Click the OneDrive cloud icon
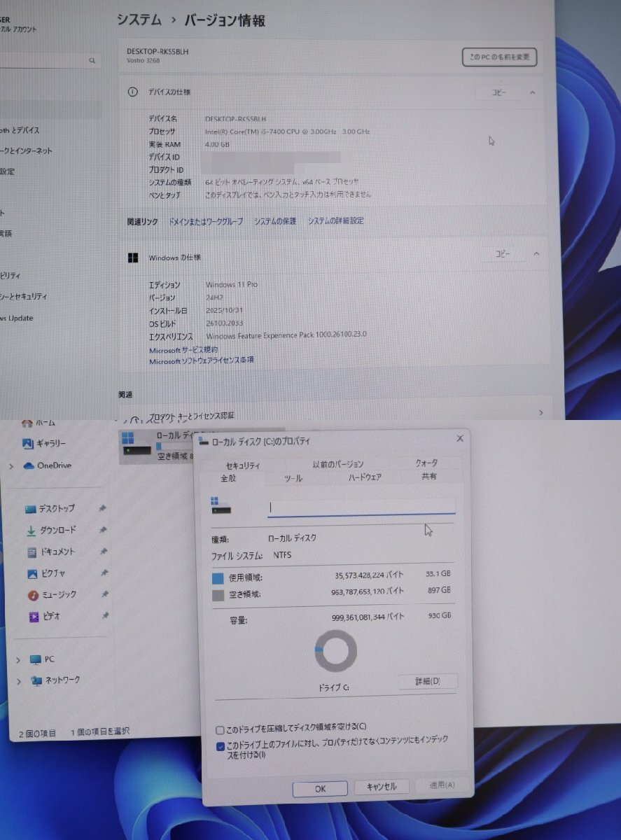The width and height of the screenshot is (621, 840). [x=28, y=465]
